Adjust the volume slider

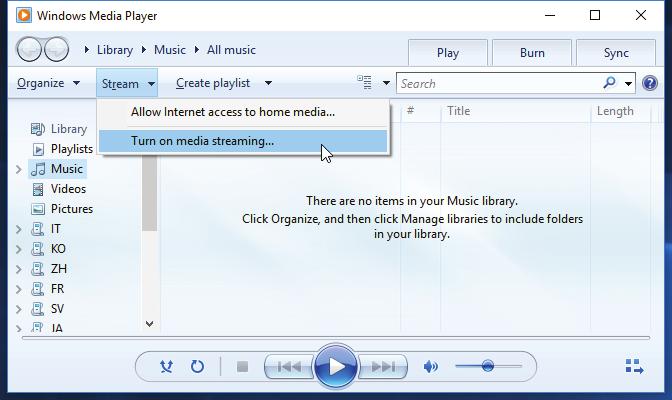[488, 366]
